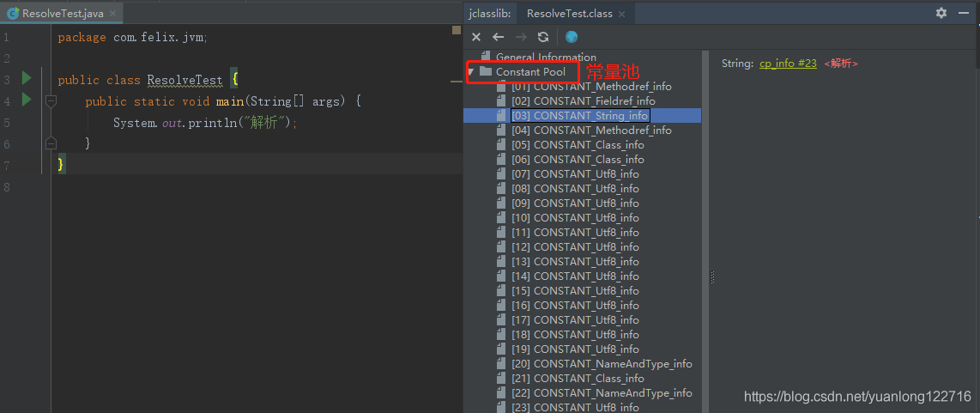Close the ResolveTest.java editor tab
The image size is (980, 413).
click(112, 14)
